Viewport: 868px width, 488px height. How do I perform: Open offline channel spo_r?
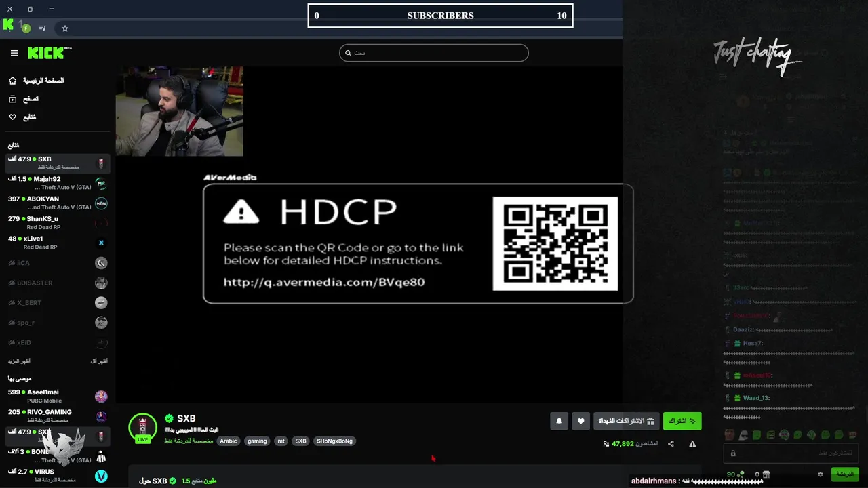[x=58, y=323]
